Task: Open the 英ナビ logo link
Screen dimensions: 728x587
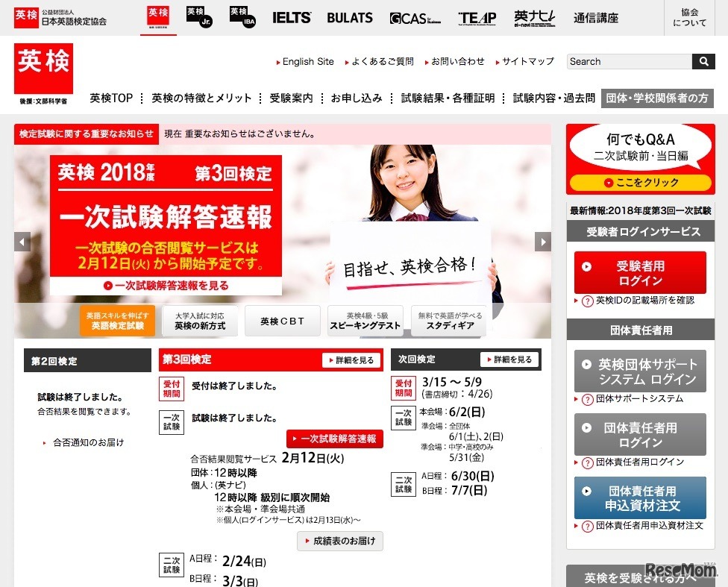Action: [534, 18]
